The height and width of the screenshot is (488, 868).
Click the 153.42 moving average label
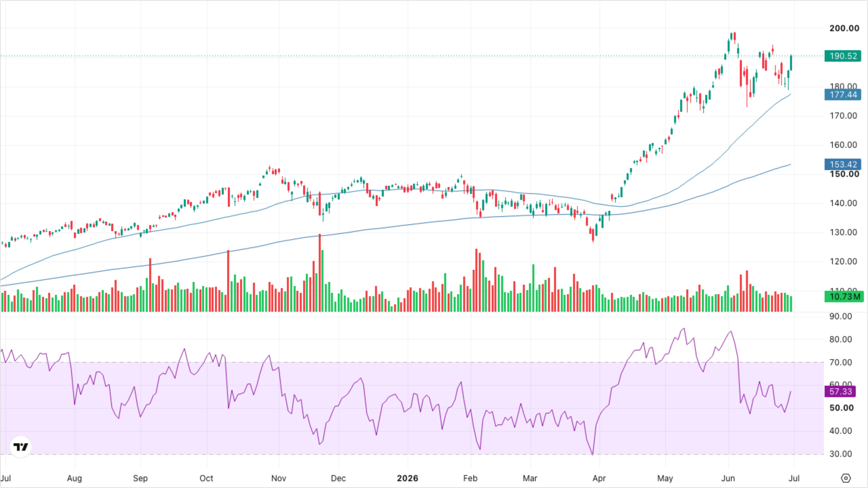pyautogui.click(x=843, y=164)
